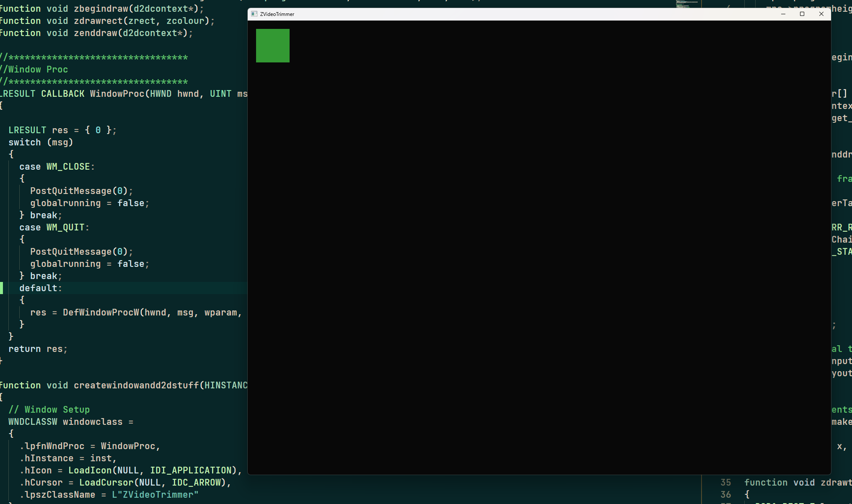Close the ZVideoTrimmer window
Viewport: 852px width, 504px height.
click(x=821, y=14)
